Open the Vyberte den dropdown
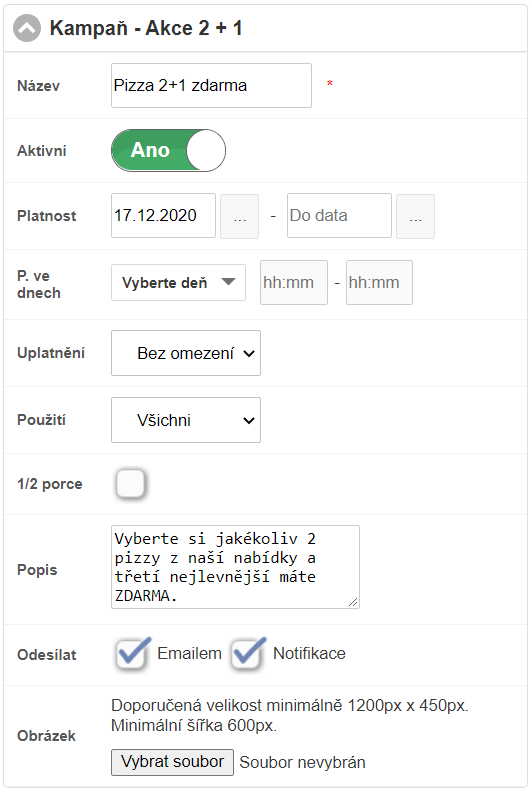This screenshot has height=791, width=532. (179, 282)
